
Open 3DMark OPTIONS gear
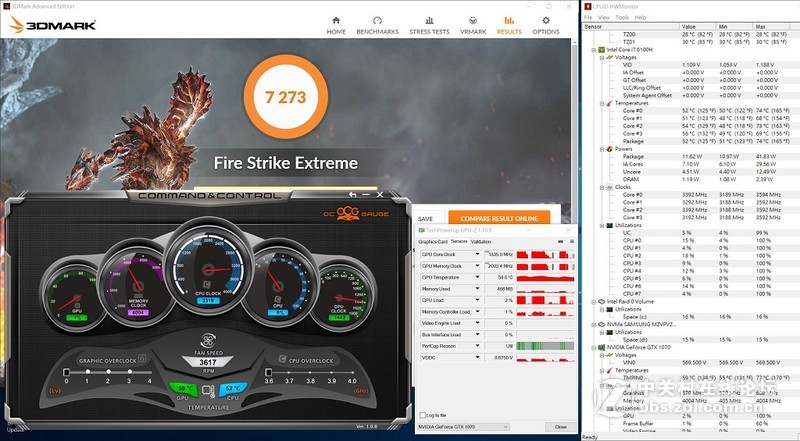click(x=546, y=26)
